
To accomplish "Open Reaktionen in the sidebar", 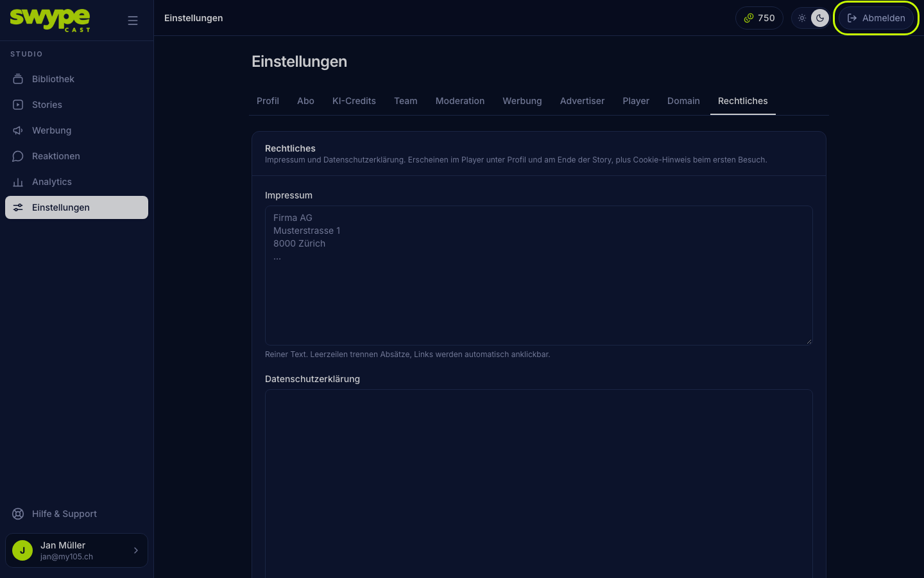I will (x=76, y=156).
